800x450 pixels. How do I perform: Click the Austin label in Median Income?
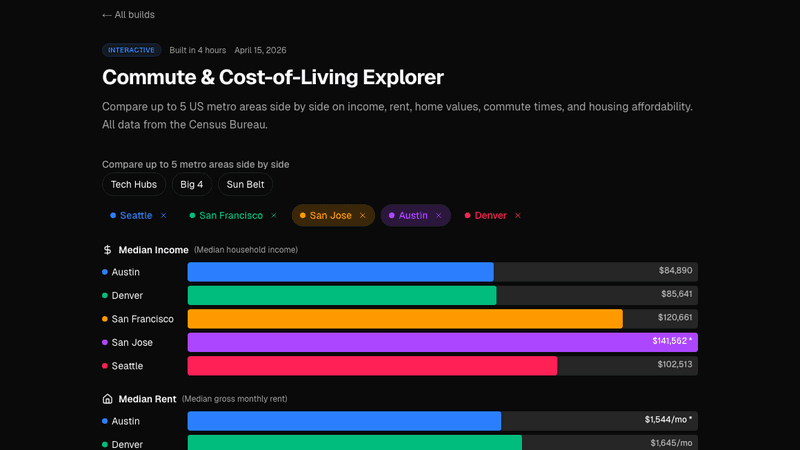(126, 272)
